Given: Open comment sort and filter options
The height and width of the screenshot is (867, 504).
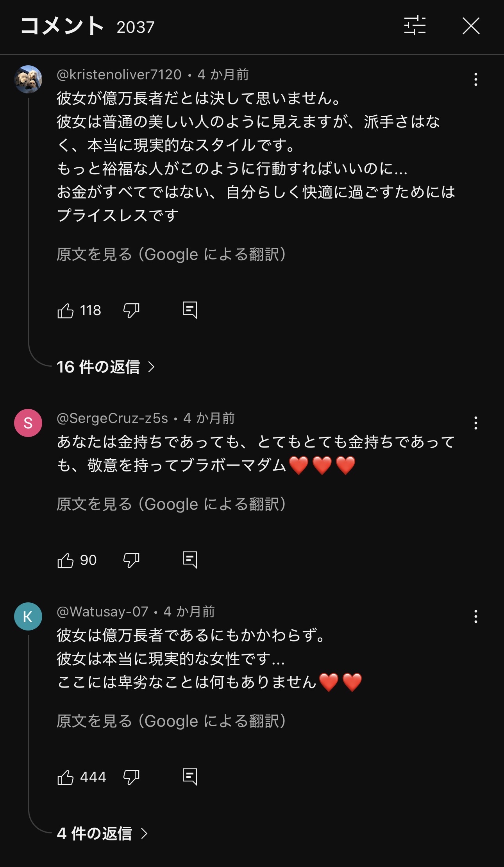Looking at the screenshot, I should tap(415, 26).
